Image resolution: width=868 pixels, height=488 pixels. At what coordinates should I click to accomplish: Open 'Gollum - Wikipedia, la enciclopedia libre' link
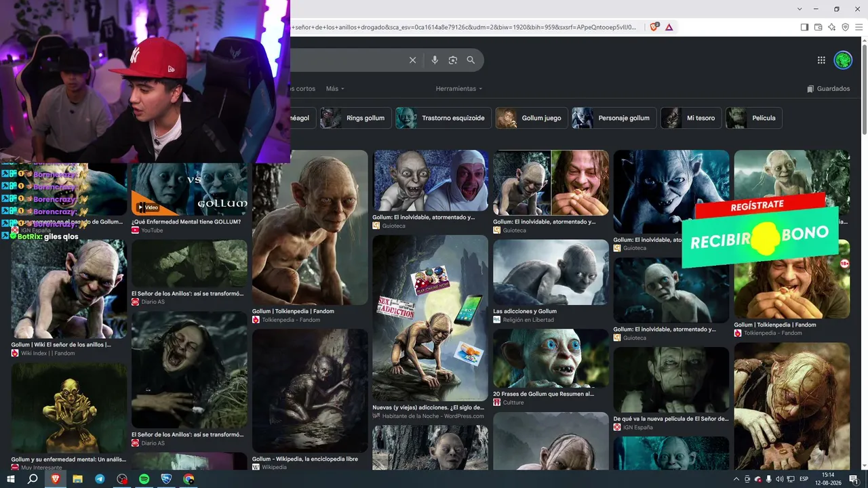(305, 459)
